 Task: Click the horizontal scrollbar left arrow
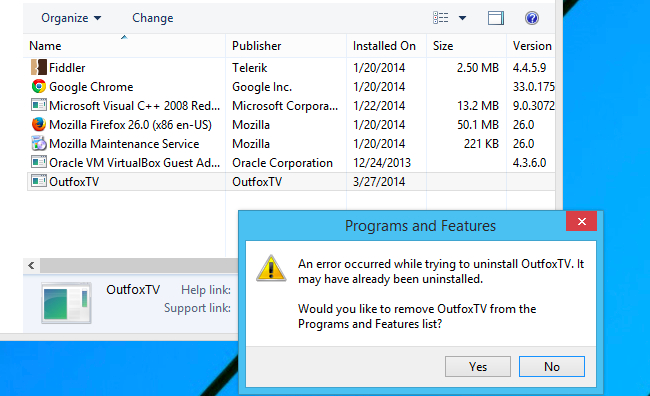(x=32, y=265)
